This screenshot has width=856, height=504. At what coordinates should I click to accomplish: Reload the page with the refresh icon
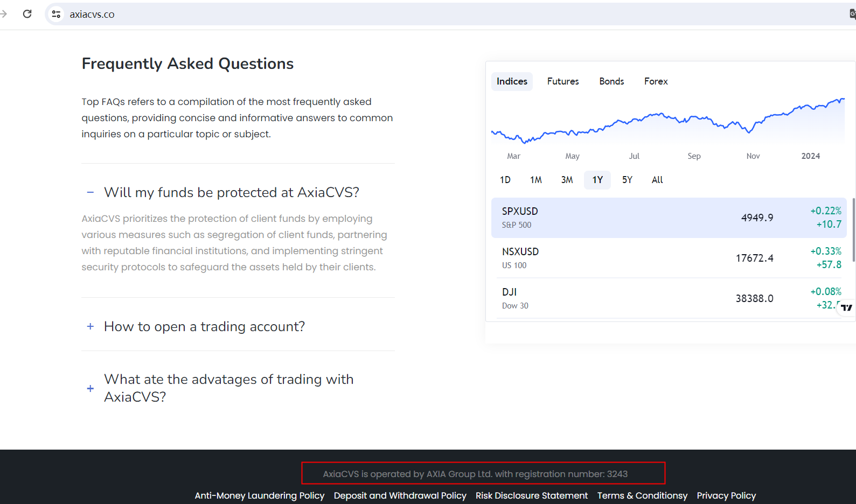point(27,14)
